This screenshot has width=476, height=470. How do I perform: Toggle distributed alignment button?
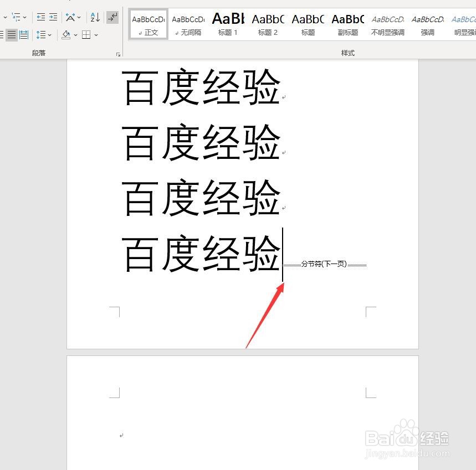click(24, 35)
